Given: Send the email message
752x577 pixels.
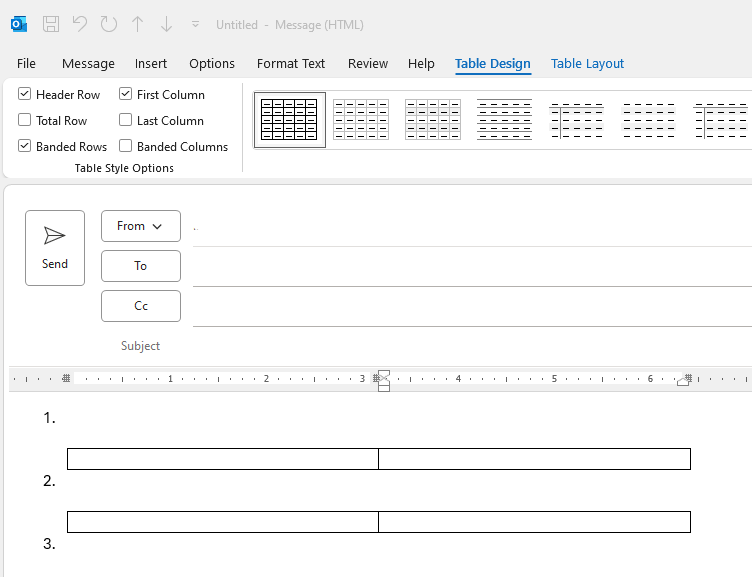Looking at the screenshot, I should tap(55, 248).
